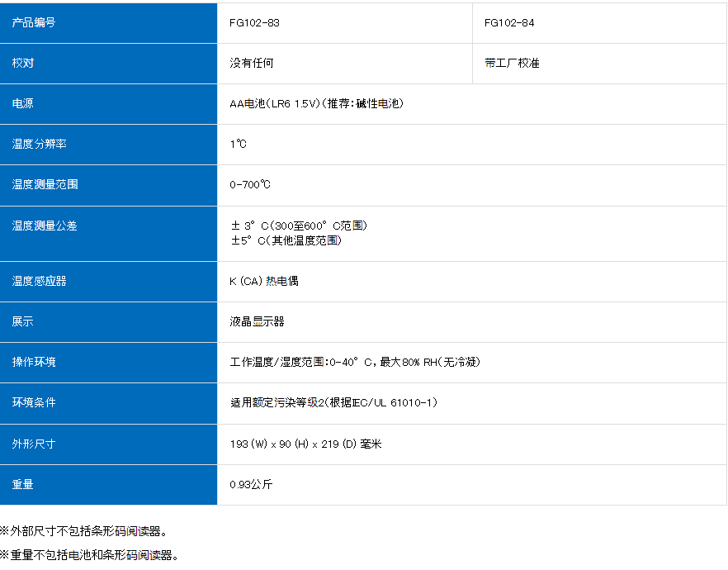The image size is (728, 570).
Task: Click the 产品编号 row header
Action: click(x=29, y=22)
